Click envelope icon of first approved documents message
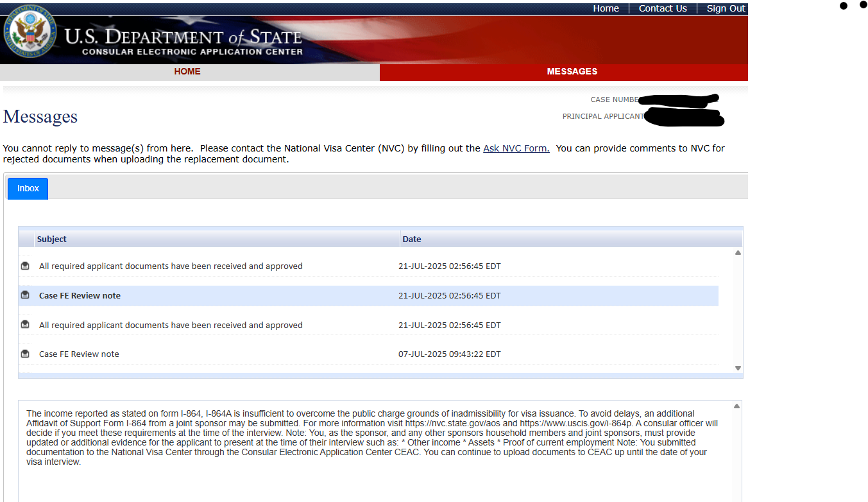The height and width of the screenshot is (502, 868). (25, 266)
